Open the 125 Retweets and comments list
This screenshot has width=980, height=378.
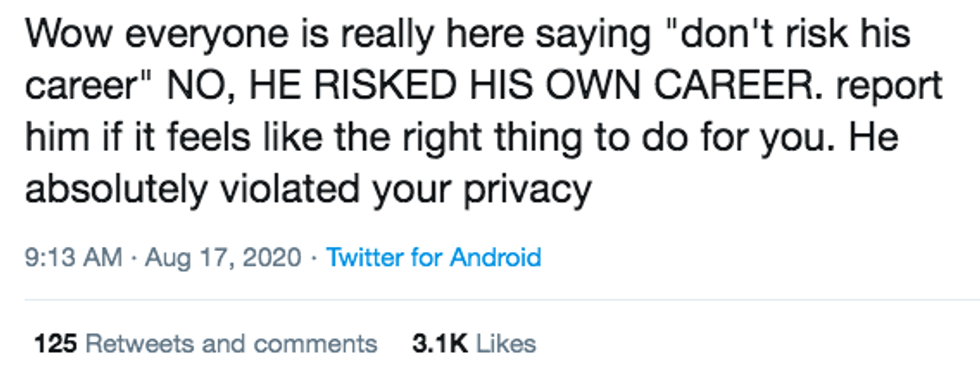[x=206, y=343]
